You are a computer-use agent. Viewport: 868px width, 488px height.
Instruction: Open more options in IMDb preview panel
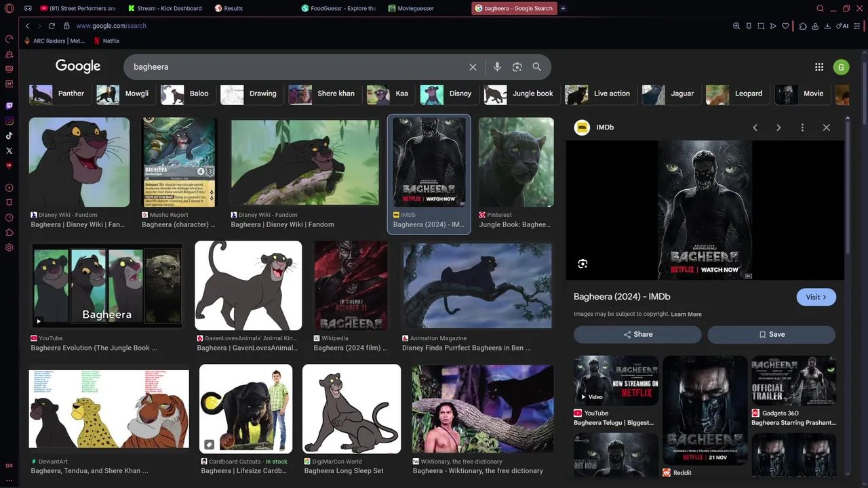pyautogui.click(x=802, y=127)
